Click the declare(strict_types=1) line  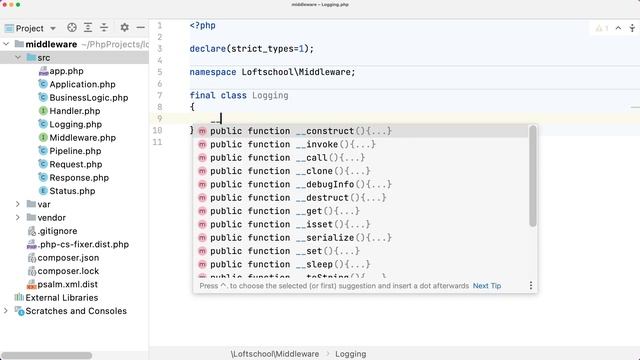pos(251,49)
